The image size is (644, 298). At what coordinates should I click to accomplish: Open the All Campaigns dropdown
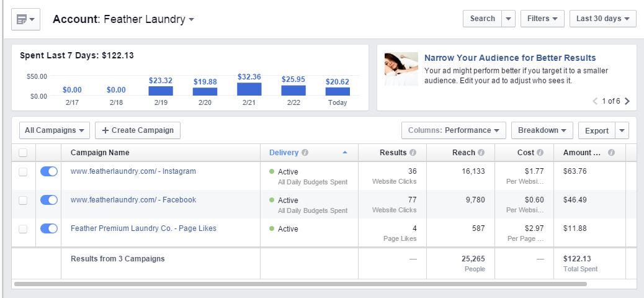(x=54, y=130)
